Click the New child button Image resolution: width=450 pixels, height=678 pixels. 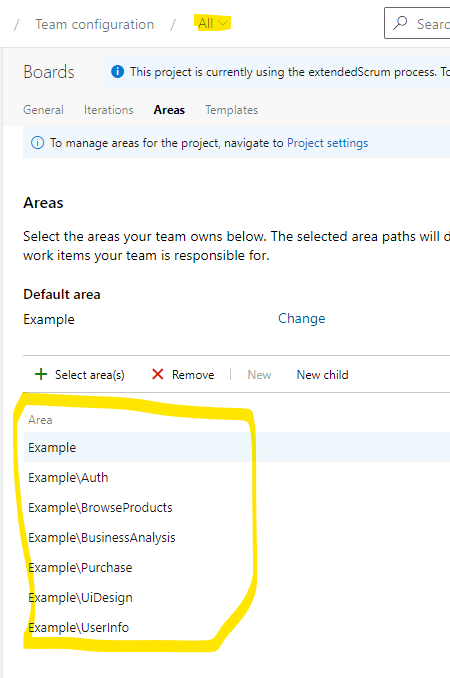[x=322, y=374]
